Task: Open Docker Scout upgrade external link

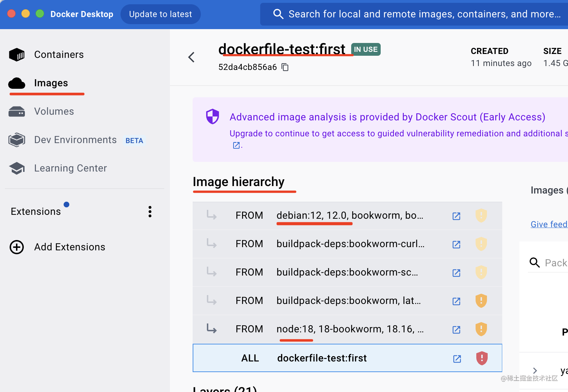Action: point(236,145)
